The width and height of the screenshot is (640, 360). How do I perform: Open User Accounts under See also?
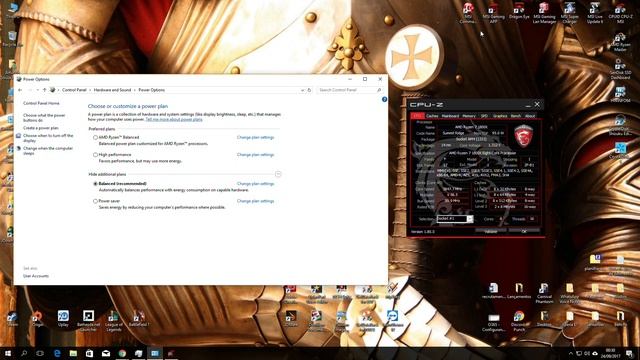[36, 276]
